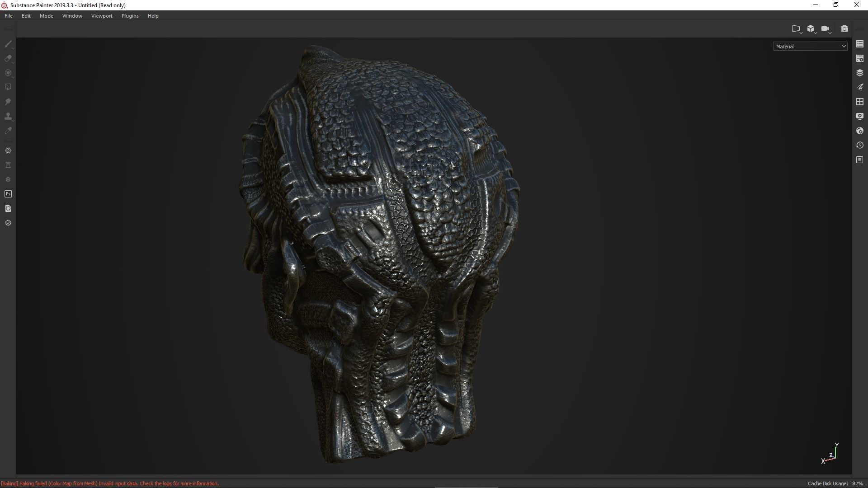868x488 pixels.
Task: Click the dimmed Substance logo plugin icon
Action: click(8, 179)
